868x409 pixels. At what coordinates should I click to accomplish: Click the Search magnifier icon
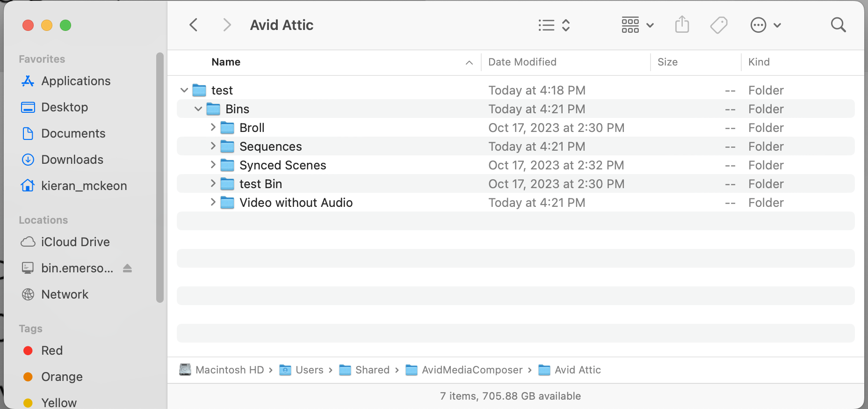[839, 25]
